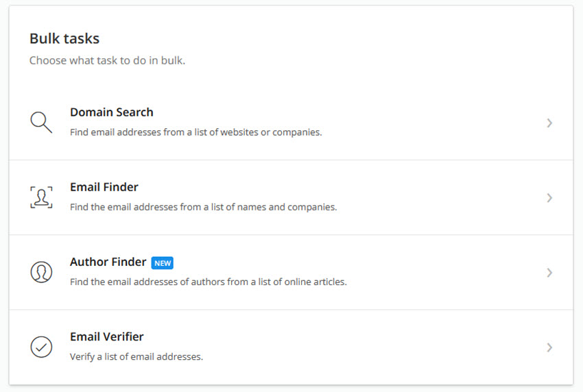Expand Domain Search with its right chevron
The width and height of the screenshot is (583, 392).
tap(549, 123)
